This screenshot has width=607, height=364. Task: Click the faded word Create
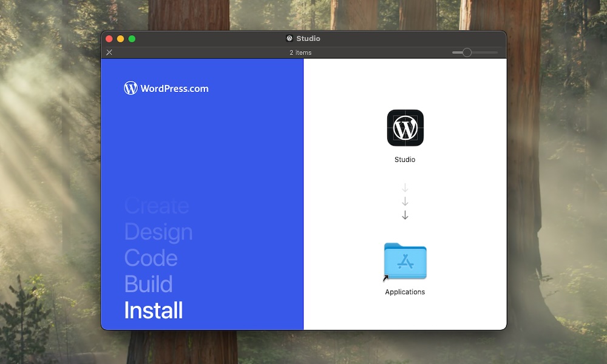pos(156,206)
